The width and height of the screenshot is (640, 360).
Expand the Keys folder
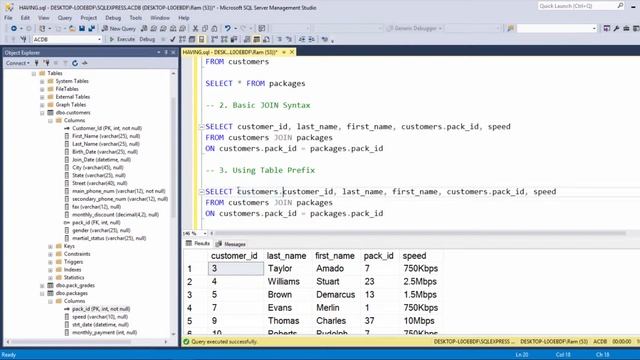pos(50,246)
